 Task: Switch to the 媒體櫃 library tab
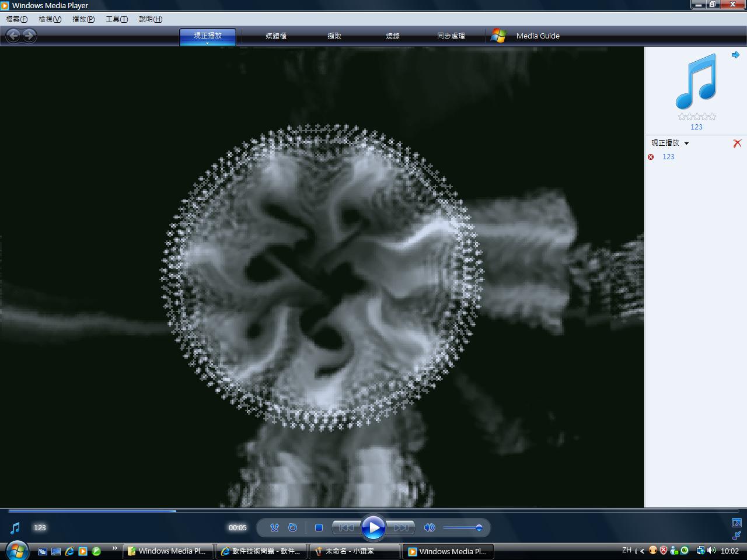click(x=276, y=36)
